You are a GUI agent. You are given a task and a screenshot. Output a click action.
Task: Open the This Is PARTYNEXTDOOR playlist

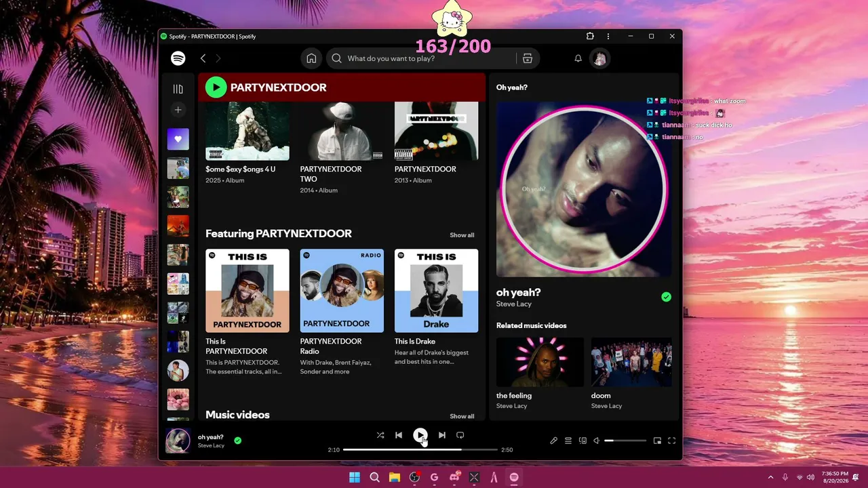(x=247, y=312)
